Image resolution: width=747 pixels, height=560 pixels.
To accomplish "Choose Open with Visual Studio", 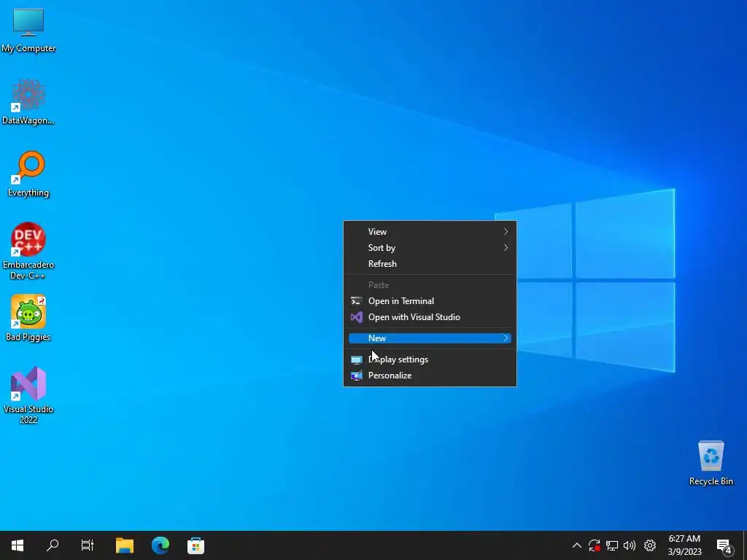I will pos(430,317).
